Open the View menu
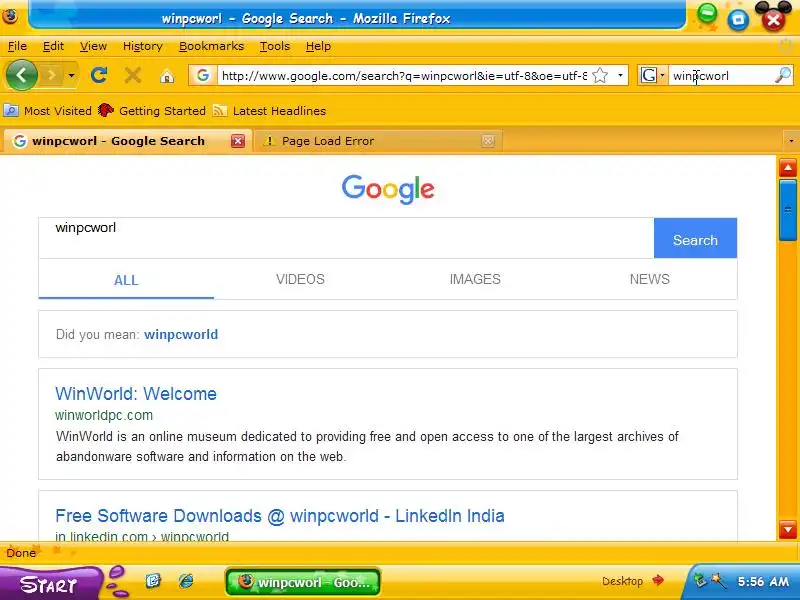The height and width of the screenshot is (600, 800). click(93, 46)
